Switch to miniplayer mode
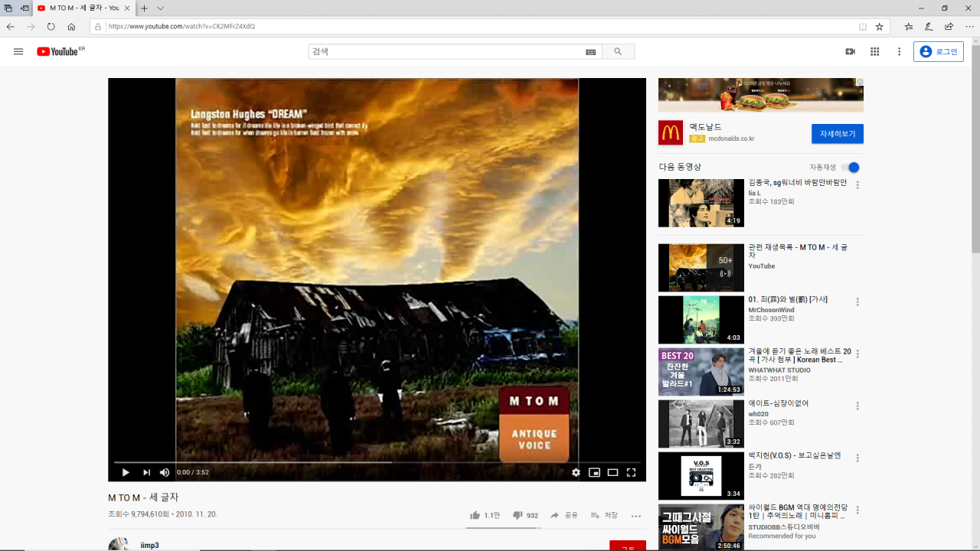The height and width of the screenshot is (551, 980). pos(594,472)
